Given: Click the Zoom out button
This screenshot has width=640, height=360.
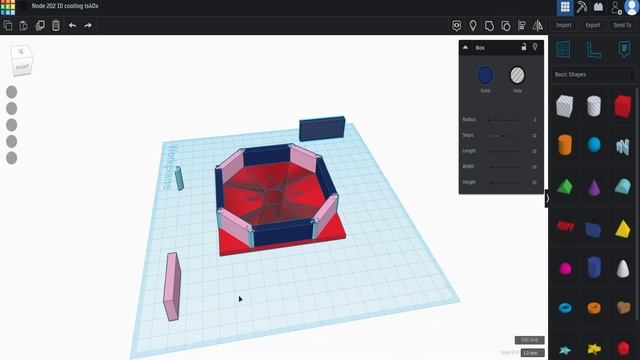Looking at the screenshot, I should (12, 141).
